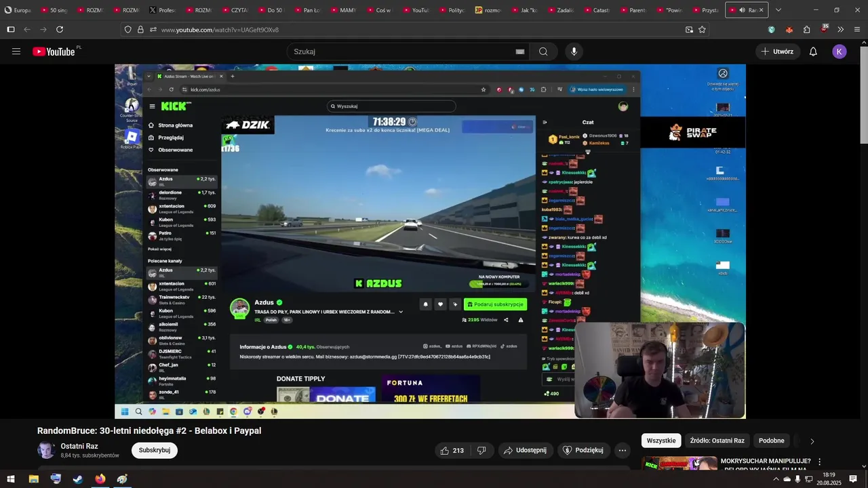Switch to the 50 sing tab
Image resolution: width=868 pixels, height=488 pixels.
click(x=55, y=10)
